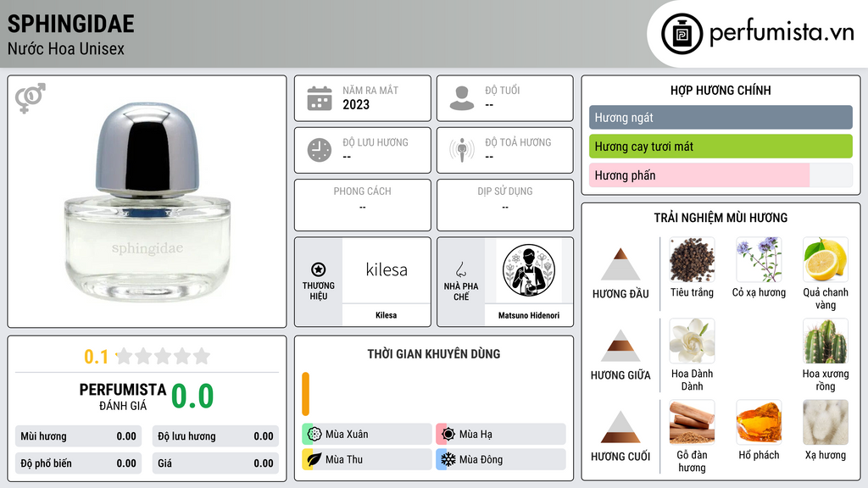Click the Tiêu trắng note image

pyautogui.click(x=692, y=260)
